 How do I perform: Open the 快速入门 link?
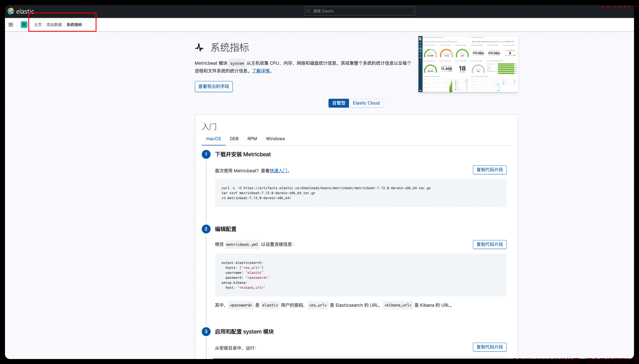[x=278, y=171]
